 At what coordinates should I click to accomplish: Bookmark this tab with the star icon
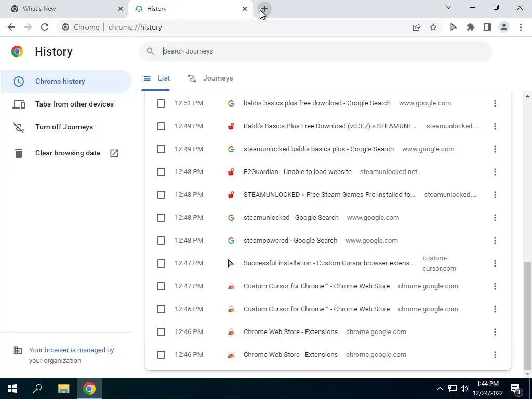coord(433,27)
